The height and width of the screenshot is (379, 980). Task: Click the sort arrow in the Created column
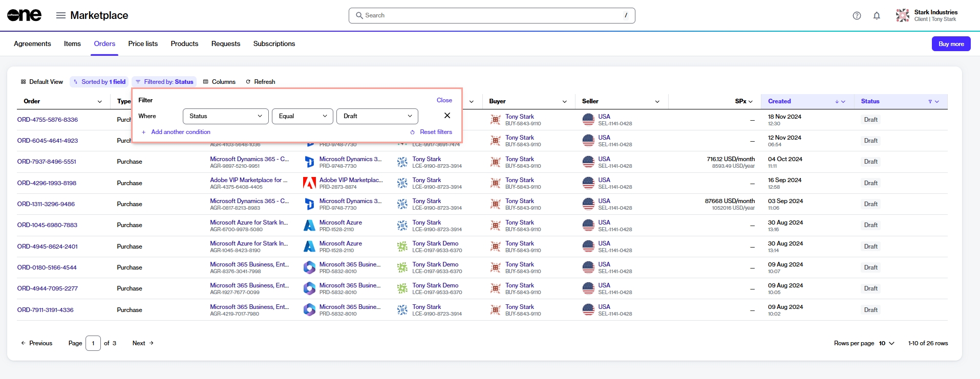pyautogui.click(x=837, y=102)
